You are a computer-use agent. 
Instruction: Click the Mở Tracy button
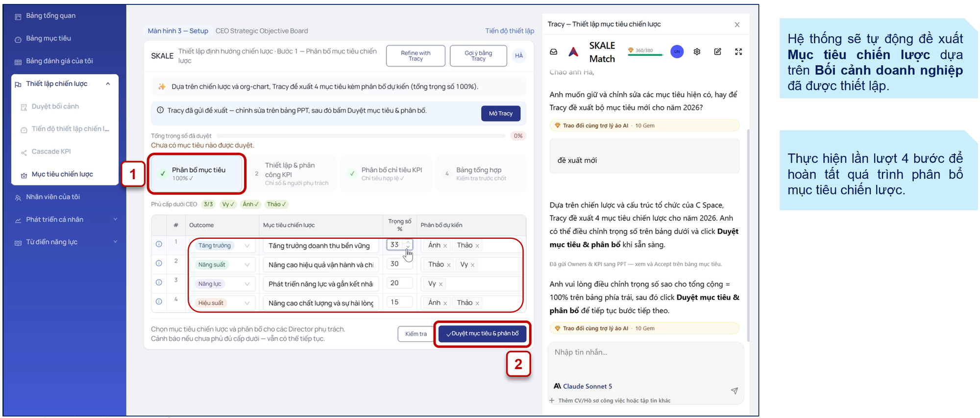(x=501, y=114)
